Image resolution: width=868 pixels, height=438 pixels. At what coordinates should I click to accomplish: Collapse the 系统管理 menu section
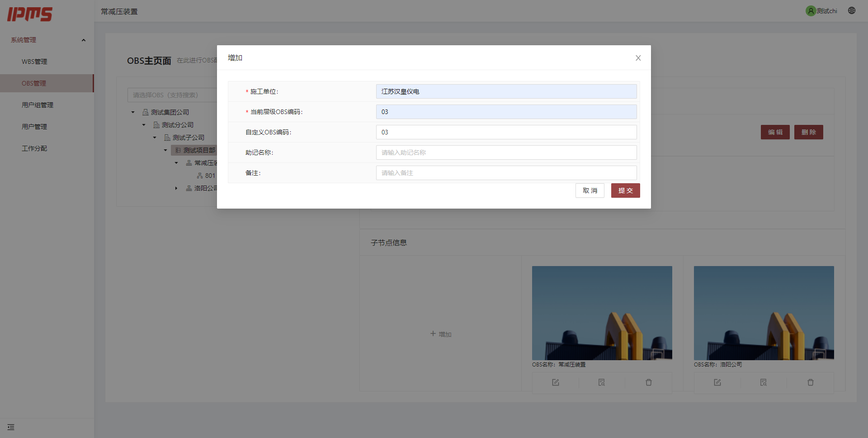coord(47,40)
